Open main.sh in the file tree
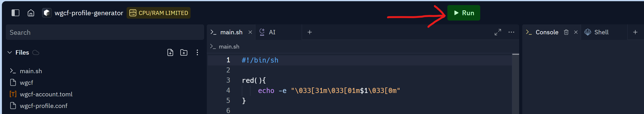Image resolution: width=644 pixels, height=114 pixels. tap(31, 71)
